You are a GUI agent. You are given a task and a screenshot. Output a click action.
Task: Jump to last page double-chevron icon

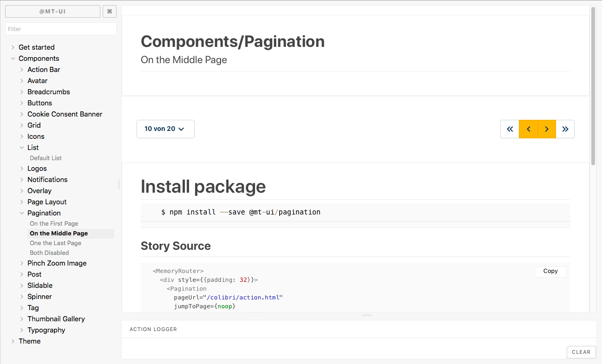point(565,129)
